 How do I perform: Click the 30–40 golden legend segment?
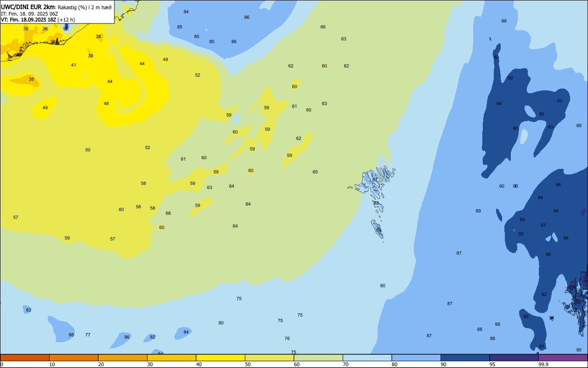[171, 357]
